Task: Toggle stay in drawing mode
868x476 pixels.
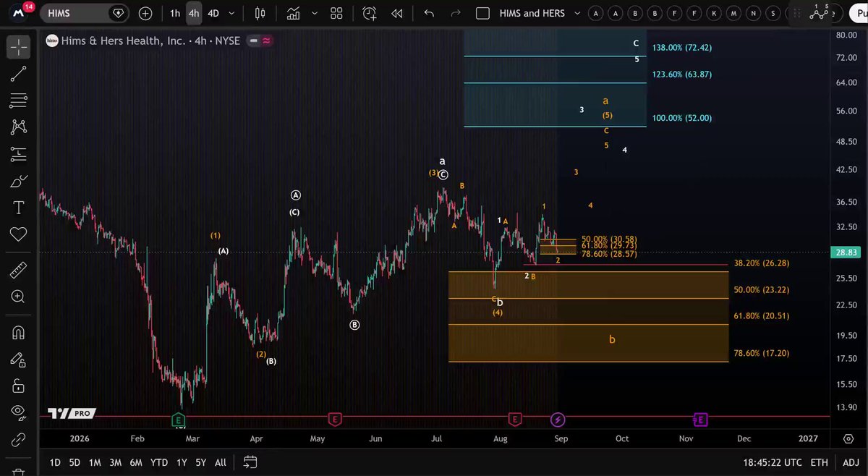Action: [19, 360]
